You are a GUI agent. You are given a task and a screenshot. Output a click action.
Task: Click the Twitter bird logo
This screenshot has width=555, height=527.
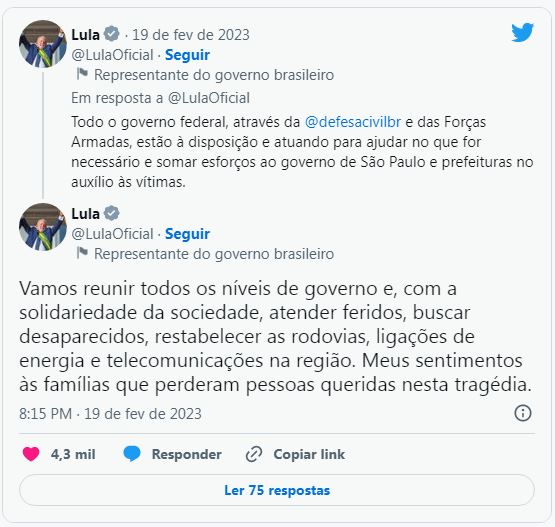click(522, 32)
